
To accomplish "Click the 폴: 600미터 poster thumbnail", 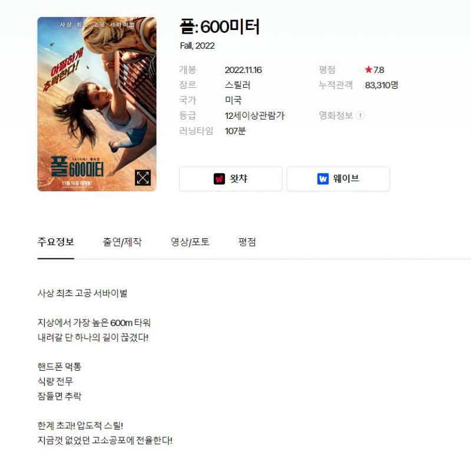I will pyautogui.click(x=97, y=104).
